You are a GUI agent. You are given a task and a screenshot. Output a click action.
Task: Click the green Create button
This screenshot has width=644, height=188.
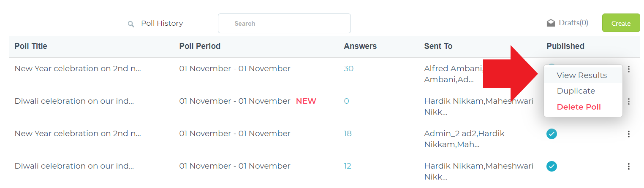pyautogui.click(x=621, y=23)
